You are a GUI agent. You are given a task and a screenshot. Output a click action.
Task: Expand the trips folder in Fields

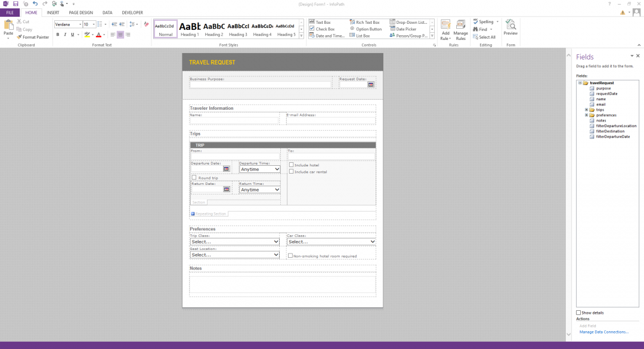pos(587,110)
